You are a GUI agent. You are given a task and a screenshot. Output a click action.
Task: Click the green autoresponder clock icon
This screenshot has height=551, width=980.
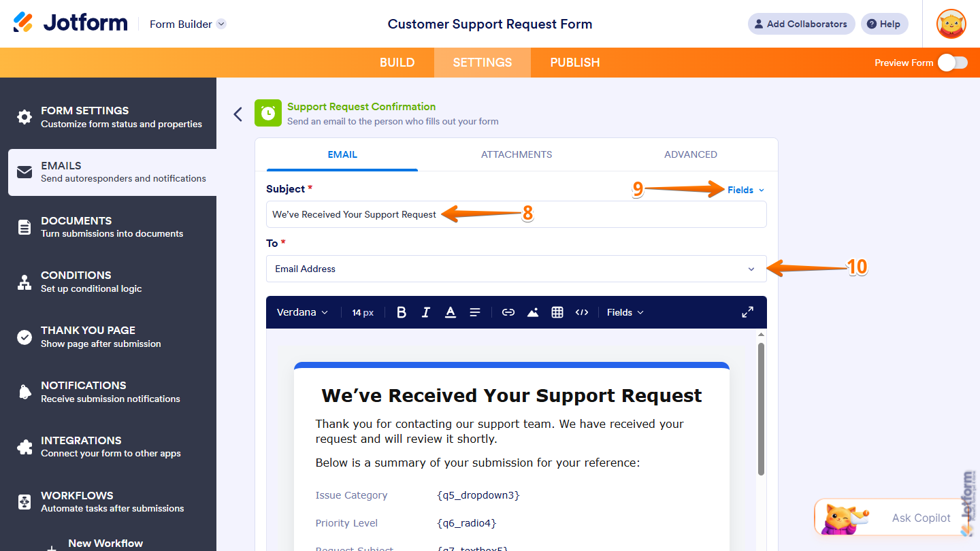pos(268,113)
